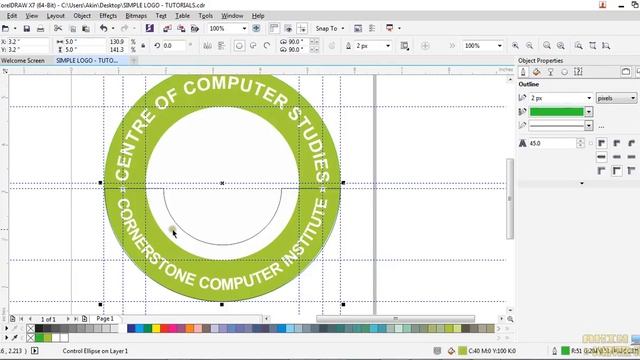Open the Effects menu
This screenshot has height=360, width=640.
108,16
